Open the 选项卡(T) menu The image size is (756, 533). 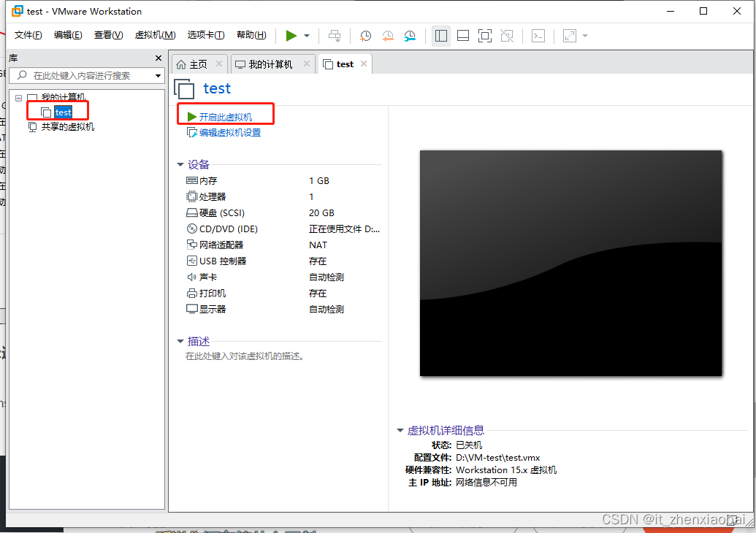(x=206, y=35)
